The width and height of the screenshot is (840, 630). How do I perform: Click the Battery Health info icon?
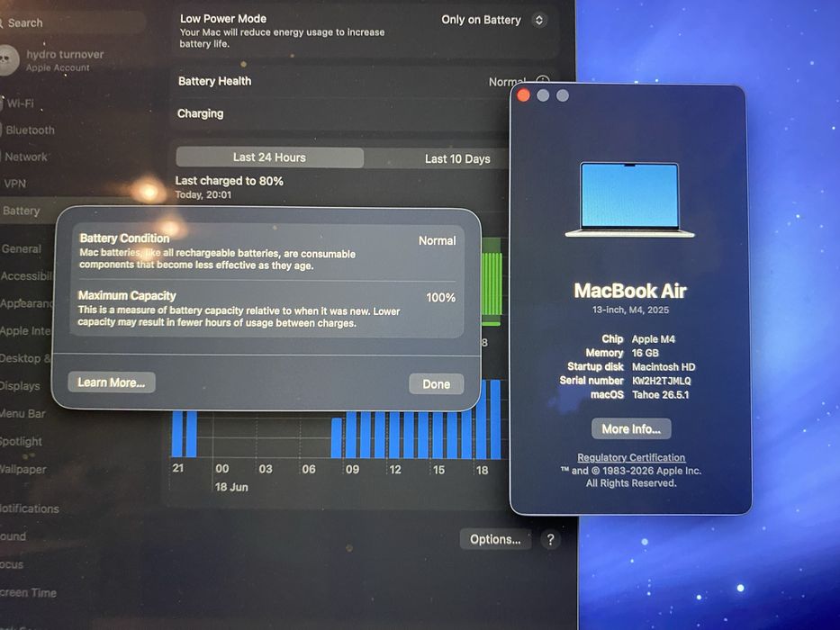pos(543,81)
